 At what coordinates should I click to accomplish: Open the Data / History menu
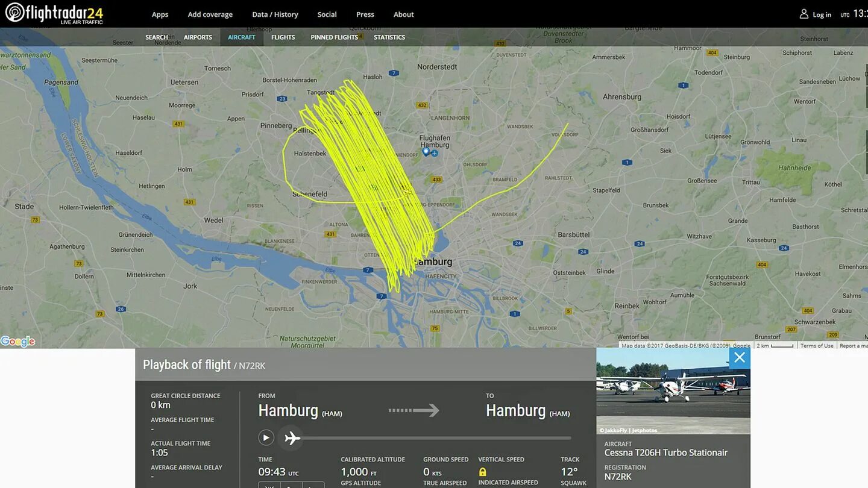coord(275,14)
